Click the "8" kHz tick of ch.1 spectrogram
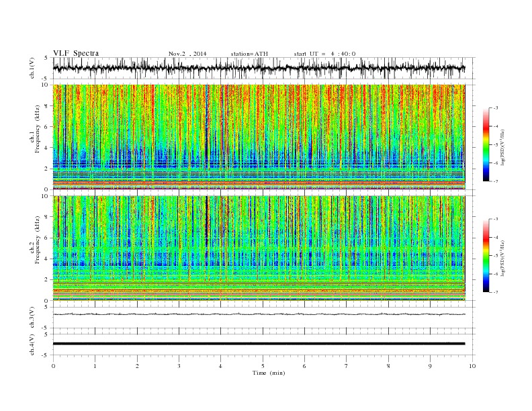This screenshot has width=532, height=411. 46,106
